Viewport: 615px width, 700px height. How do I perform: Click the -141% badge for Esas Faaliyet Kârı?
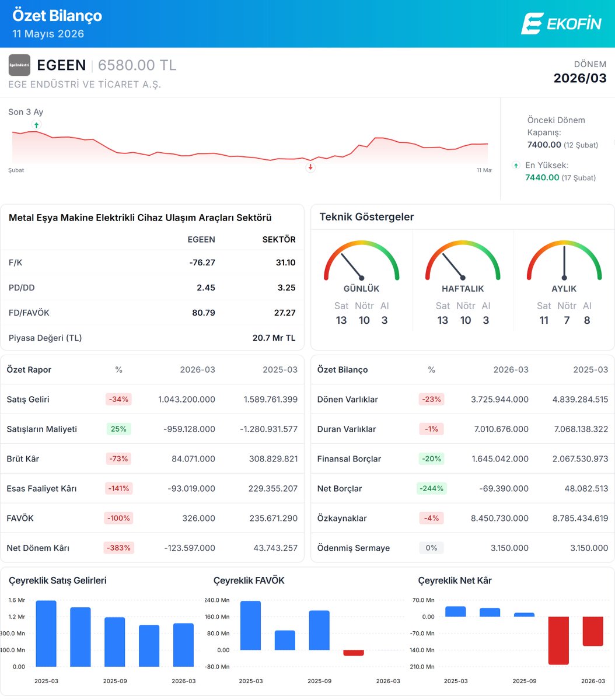pos(119,488)
